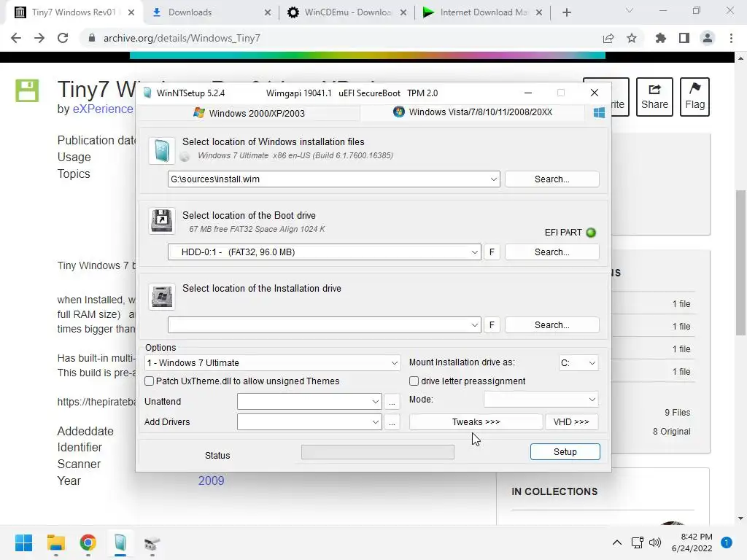Click the F button beside Installation drive
This screenshot has width=747, height=560.
point(492,324)
